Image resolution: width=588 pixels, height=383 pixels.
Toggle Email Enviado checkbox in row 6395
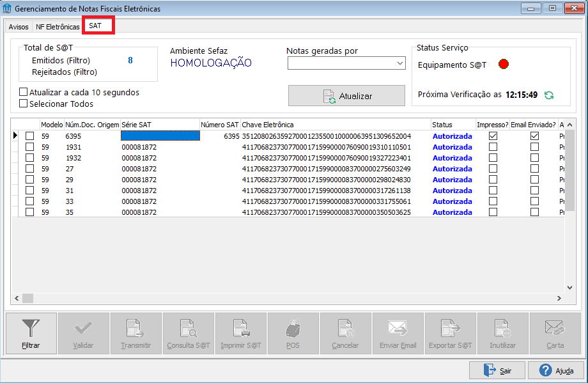[x=535, y=136]
